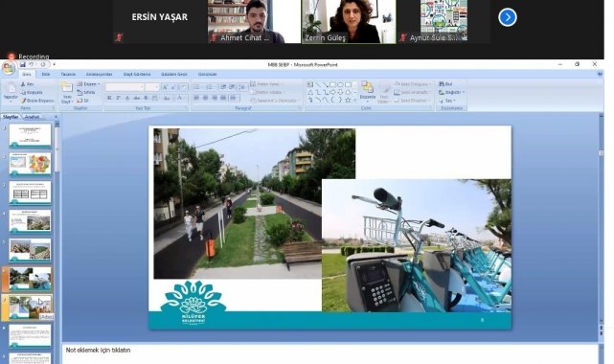Screen dimensions: 614x364
Task: Align text to the left
Action: click(196, 98)
